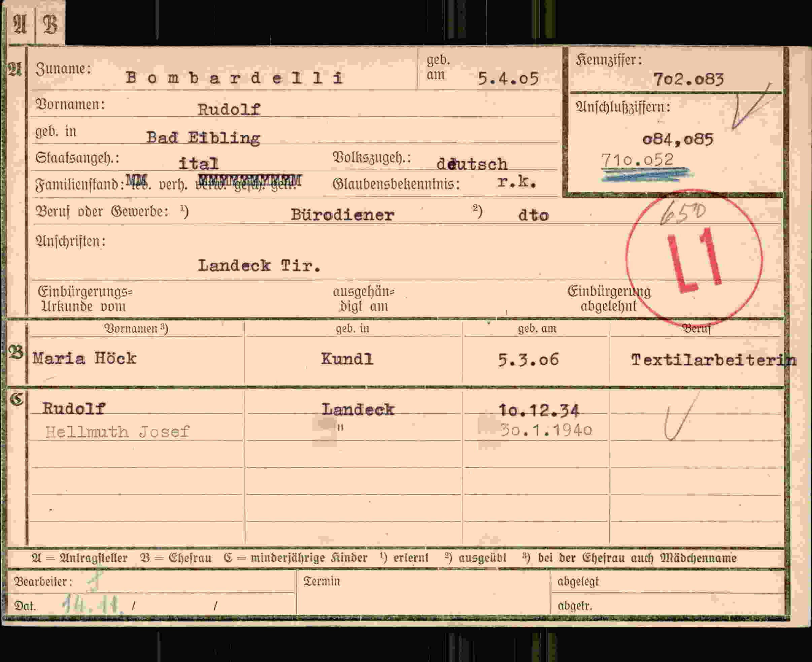This screenshot has width=812, height=662.
Task: Click the 'ausgehändigt am' label
Action: 364,299
